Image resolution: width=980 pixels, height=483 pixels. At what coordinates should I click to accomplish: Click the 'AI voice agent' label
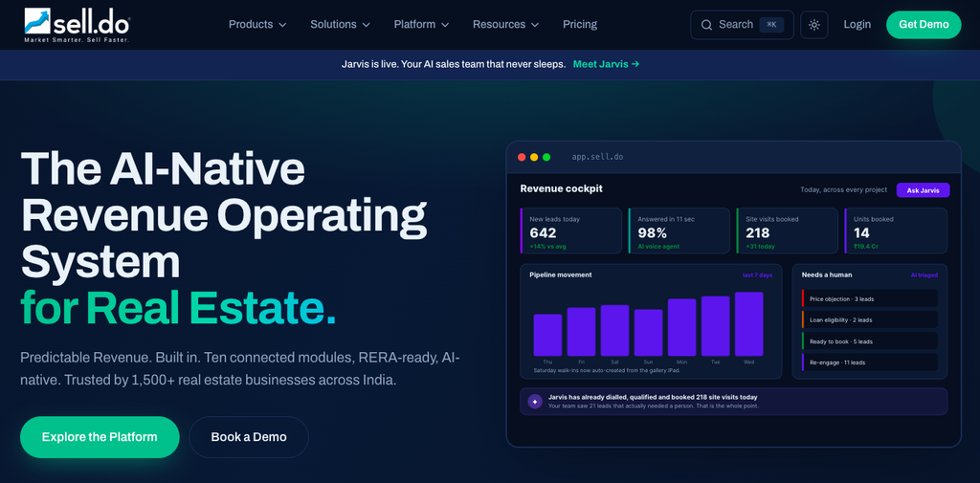tap(658, 247)
